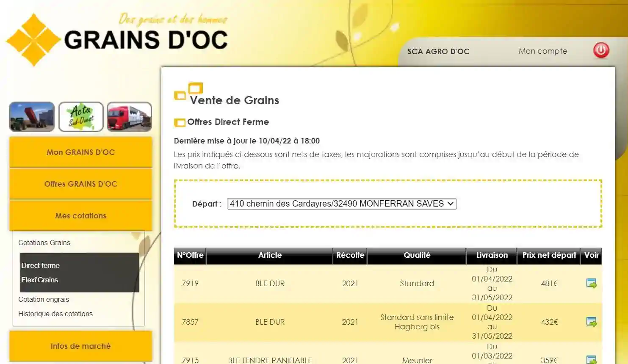Click BLE TENDRE PANIFIABLE article cell
The height and width of the screenshot is (364, 628).
click(270, 360)
